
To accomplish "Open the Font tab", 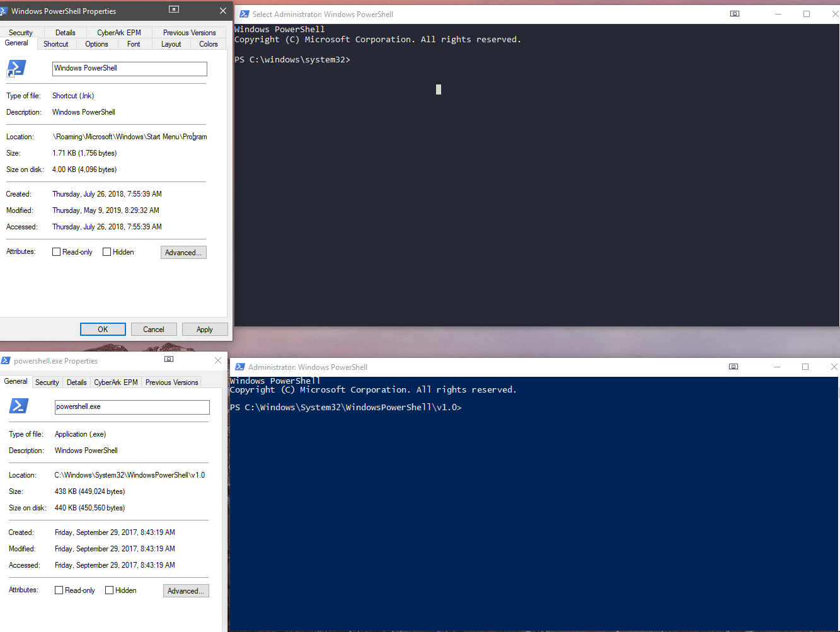I will 134,44.
